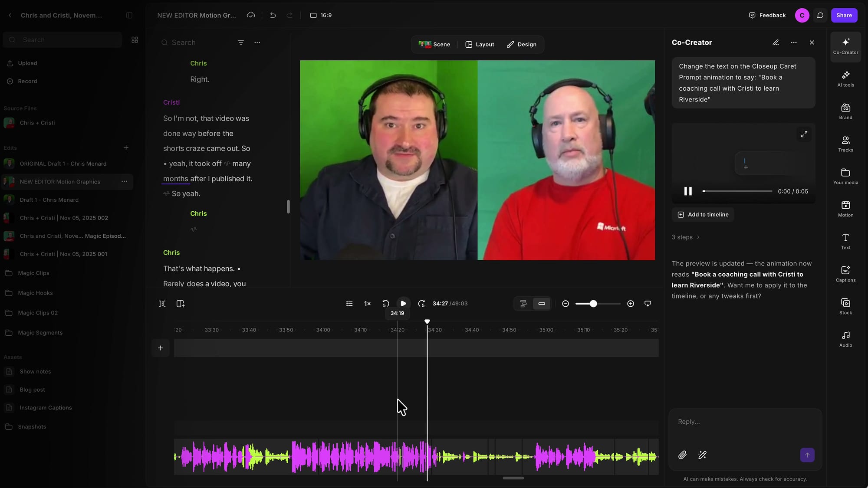Click the new chat edit icon in Co-Creator
The height and width of the screenshot is (488, 868).
776,43
